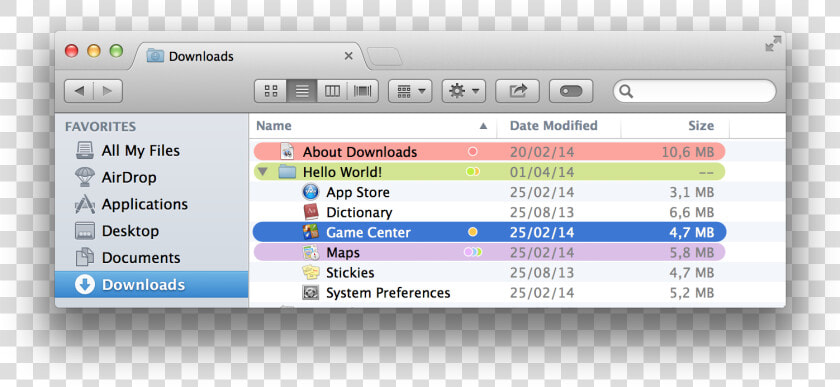
Task: Open the Action gear menu
Action: tap(463, 91)
